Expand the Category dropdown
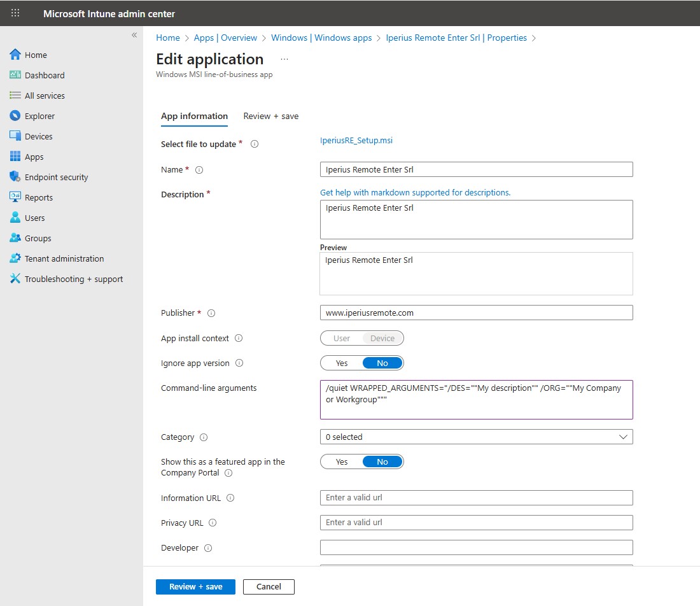 [x=476, y=437]
